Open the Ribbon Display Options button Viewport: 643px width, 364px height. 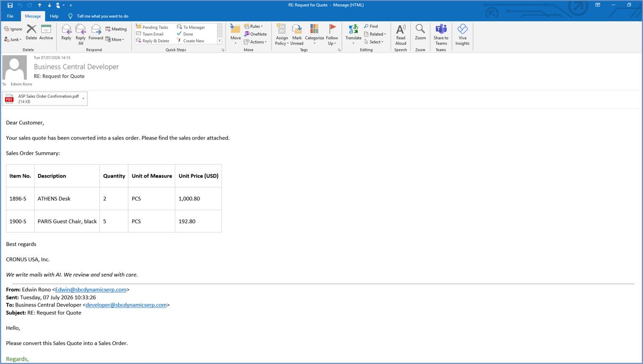pos(597,5)
